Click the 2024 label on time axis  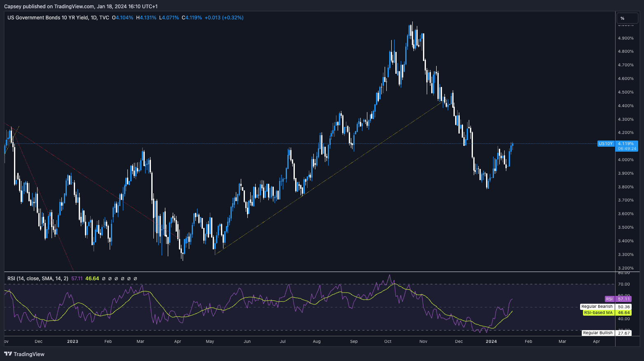point(491,341)
